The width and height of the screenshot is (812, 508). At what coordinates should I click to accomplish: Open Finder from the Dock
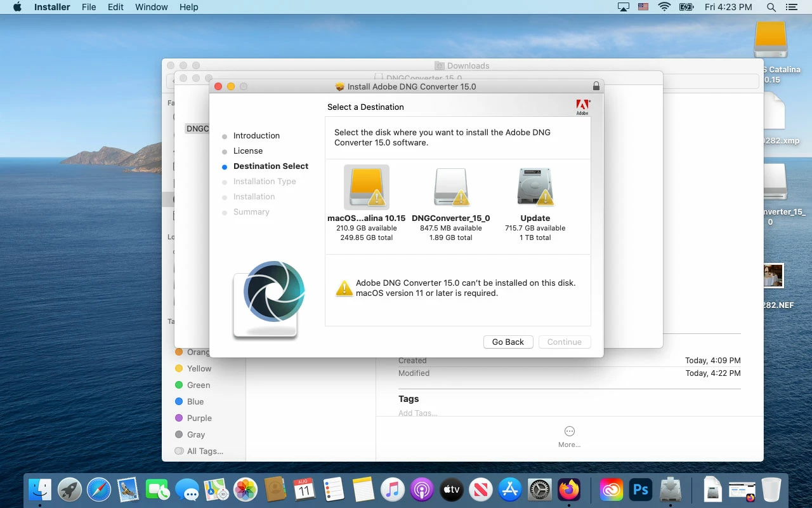(40, 490)
